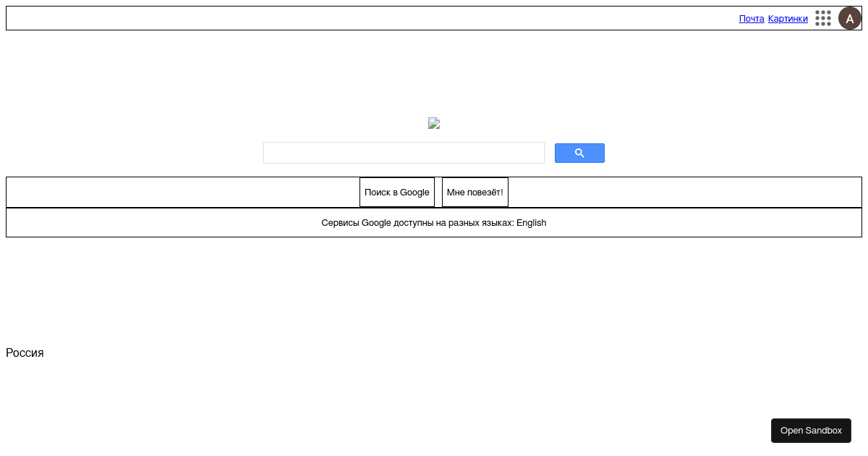
Task: Open the Картинки link
Action: [788, 19]
